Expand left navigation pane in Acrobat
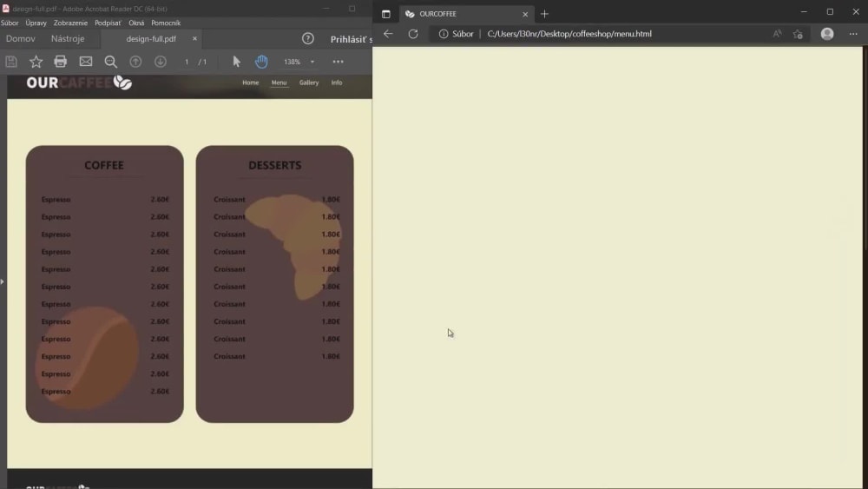 coord(3,281)
